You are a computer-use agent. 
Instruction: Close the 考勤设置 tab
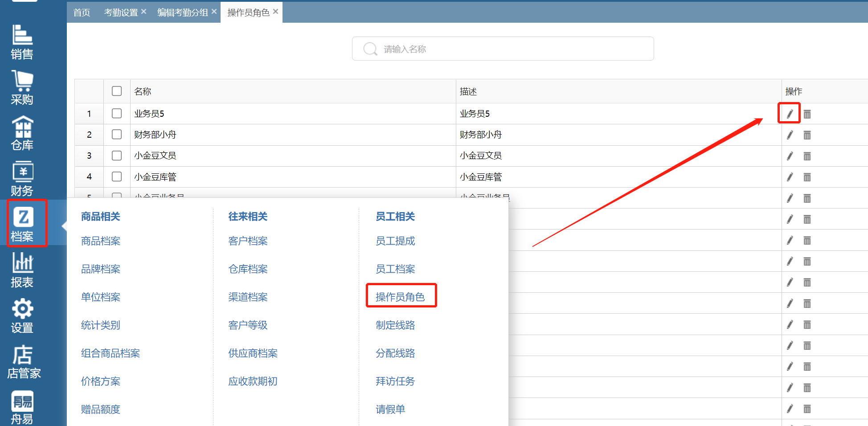point(143,12)
